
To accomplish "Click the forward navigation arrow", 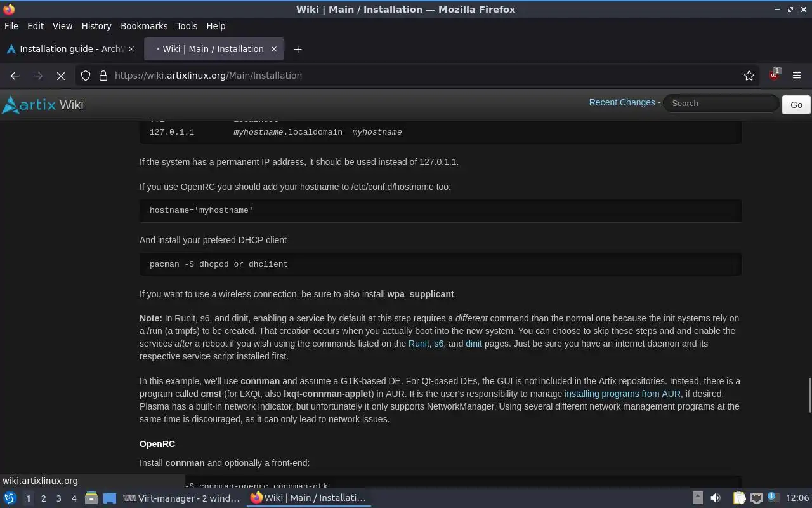I will coord(38,76).
